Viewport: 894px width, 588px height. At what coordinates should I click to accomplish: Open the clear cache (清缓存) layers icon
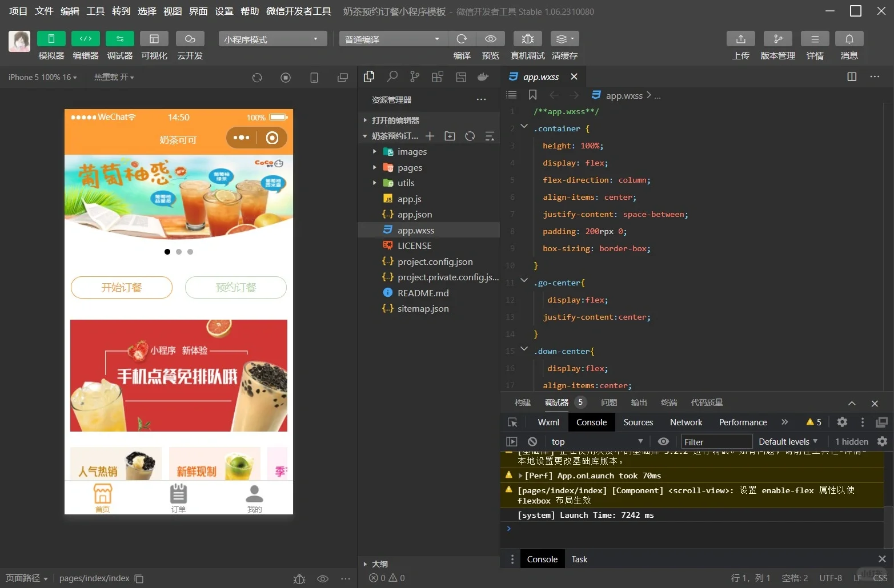pyautogui.click(x=564, y=38)
